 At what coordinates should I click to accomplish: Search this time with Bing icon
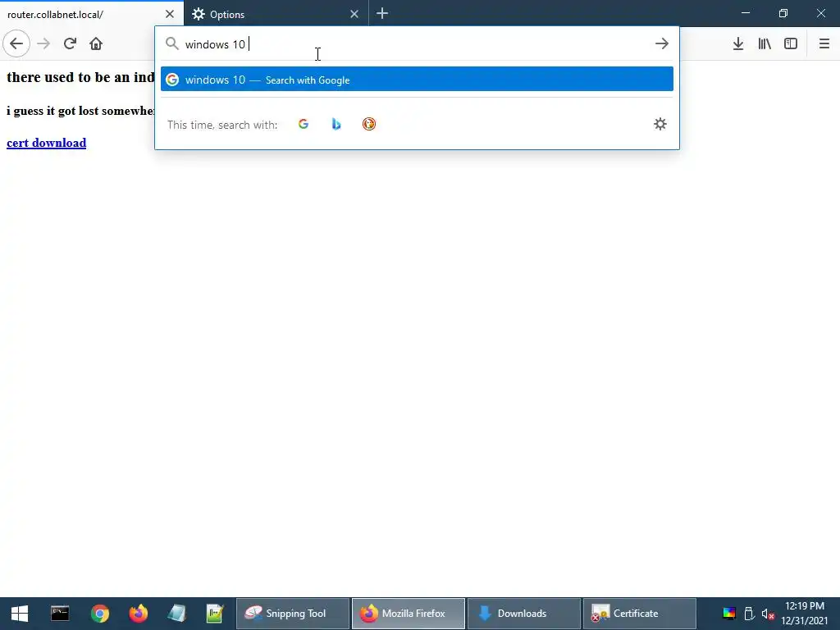[336, 125]
